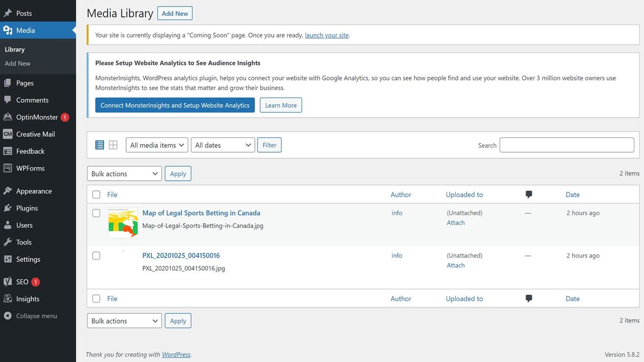Click Attach for PXL_20201025_004150016

pos(456,265)
